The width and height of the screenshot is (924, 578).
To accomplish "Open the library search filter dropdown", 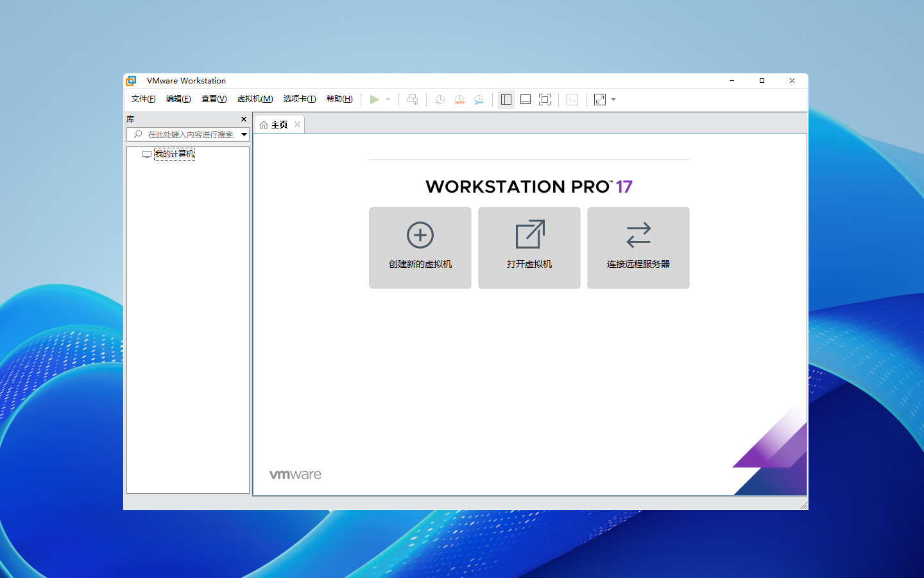I will coord(244,134).
